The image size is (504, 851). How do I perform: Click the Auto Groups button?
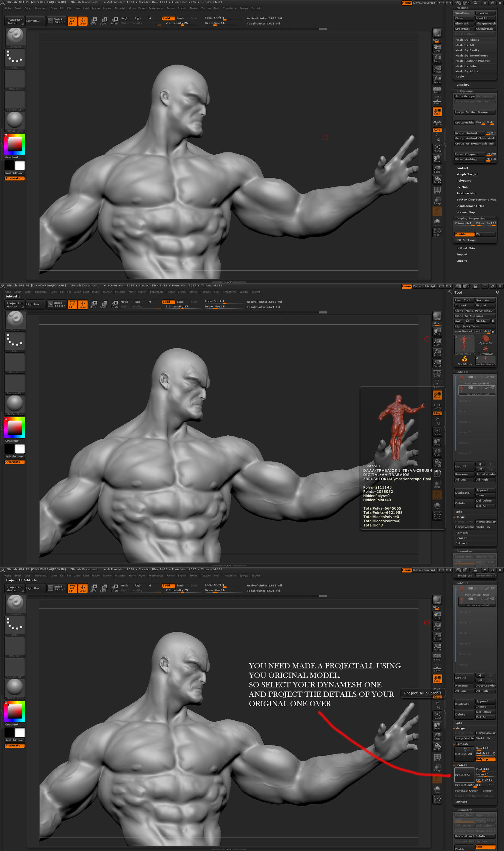click(x=464, y=96)
